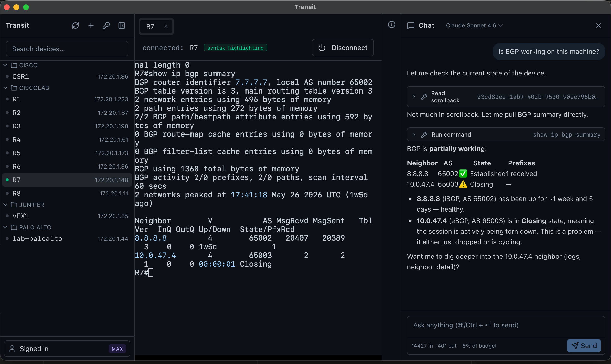Click the wrench icon on Run command
Image resolution: width=611 pixels, height=364 pixels.
pos(424,134)
